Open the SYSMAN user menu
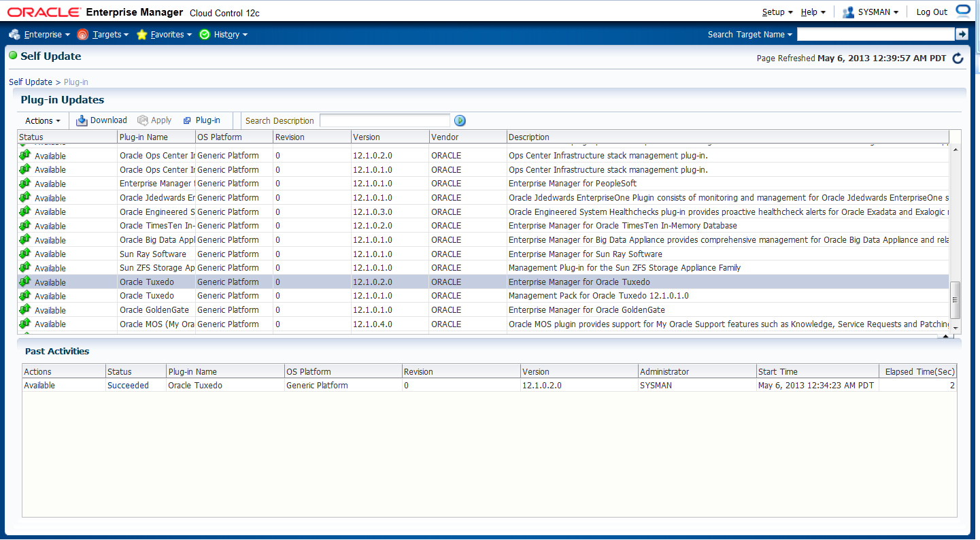 [871, 12]
